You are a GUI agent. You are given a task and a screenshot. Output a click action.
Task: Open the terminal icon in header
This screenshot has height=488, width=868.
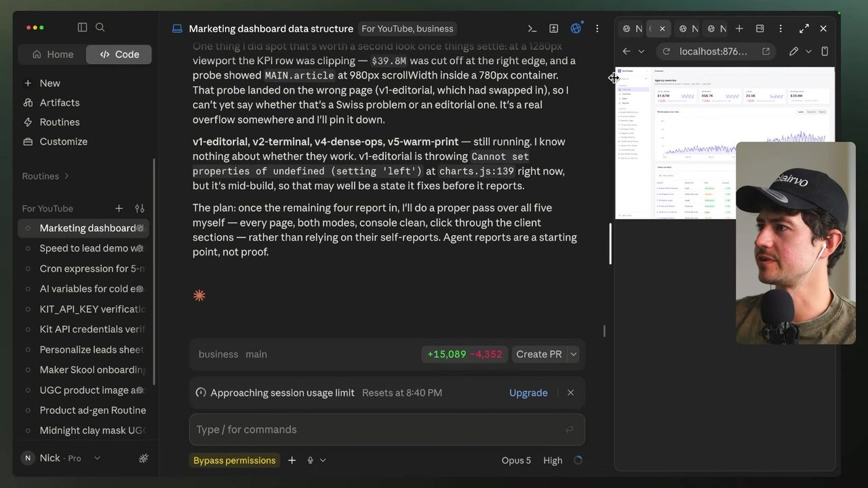click(x=532, y=28)
